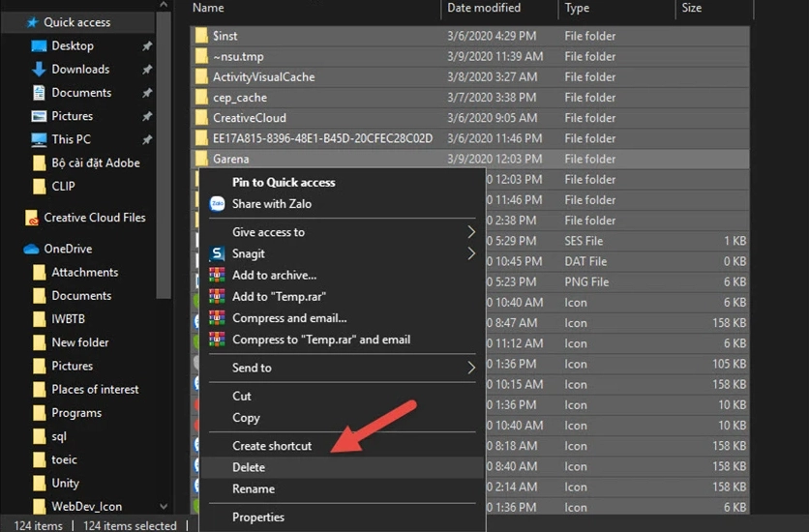Click the Snagit icon in context menu
809x532 pixels.
pos(217,254)
